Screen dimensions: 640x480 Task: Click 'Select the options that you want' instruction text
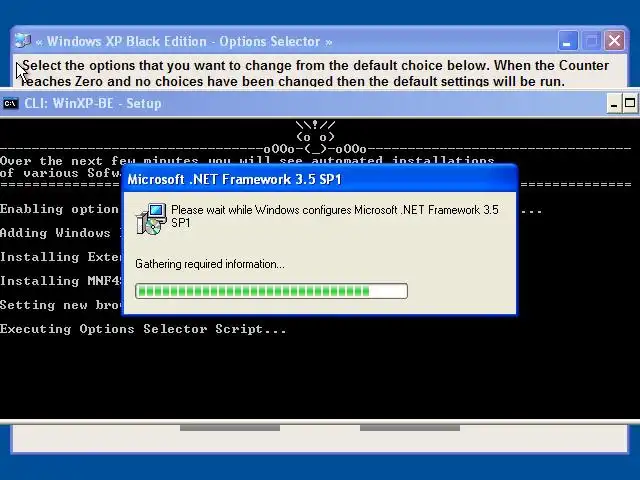[315, 73]
